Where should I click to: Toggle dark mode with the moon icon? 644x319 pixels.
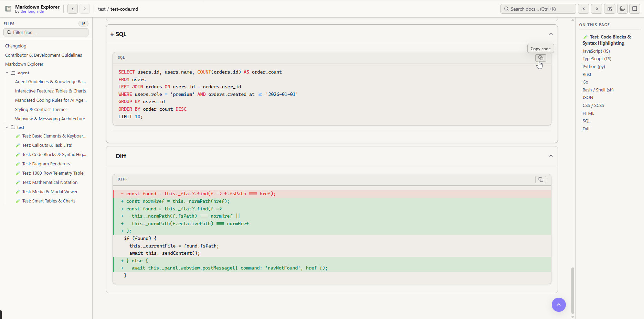coord(622,9)
